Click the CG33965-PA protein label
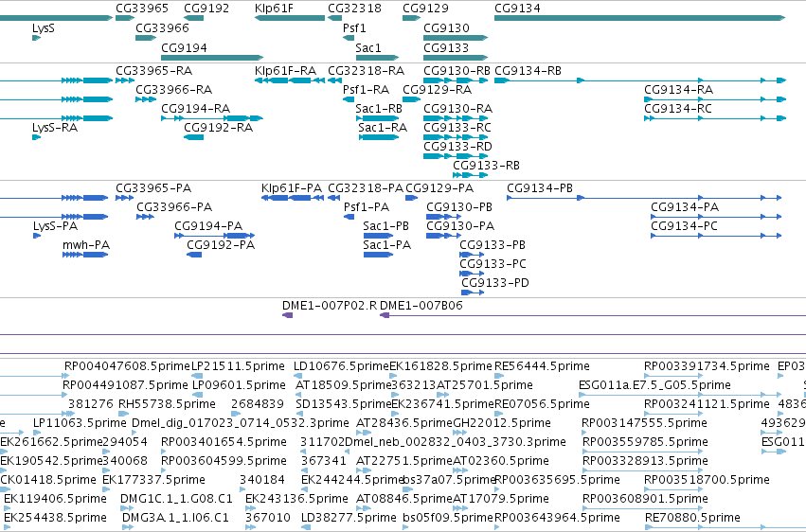The image size is (806, 532). coord(153,188)
